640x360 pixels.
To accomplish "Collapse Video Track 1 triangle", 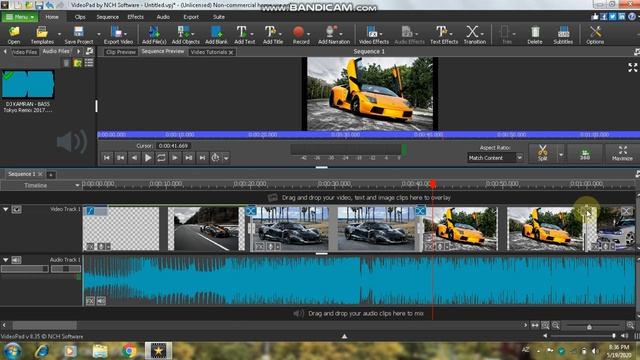I will [6, 209].
